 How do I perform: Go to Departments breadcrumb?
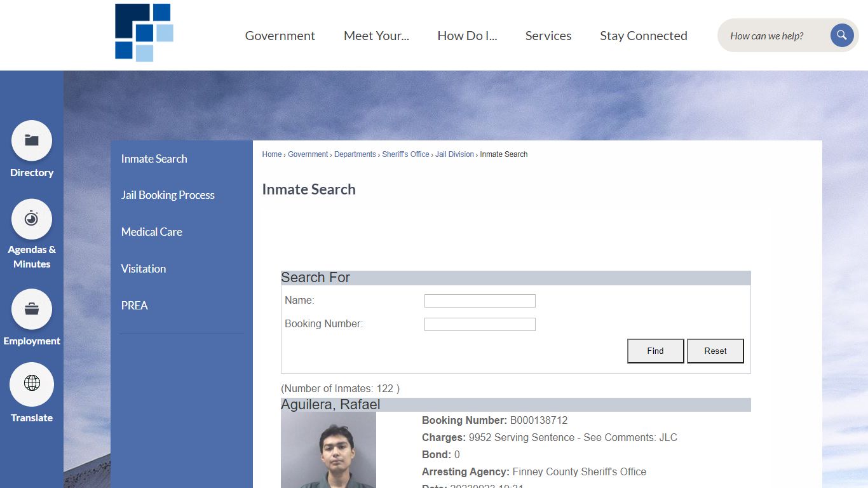point(355,154)
